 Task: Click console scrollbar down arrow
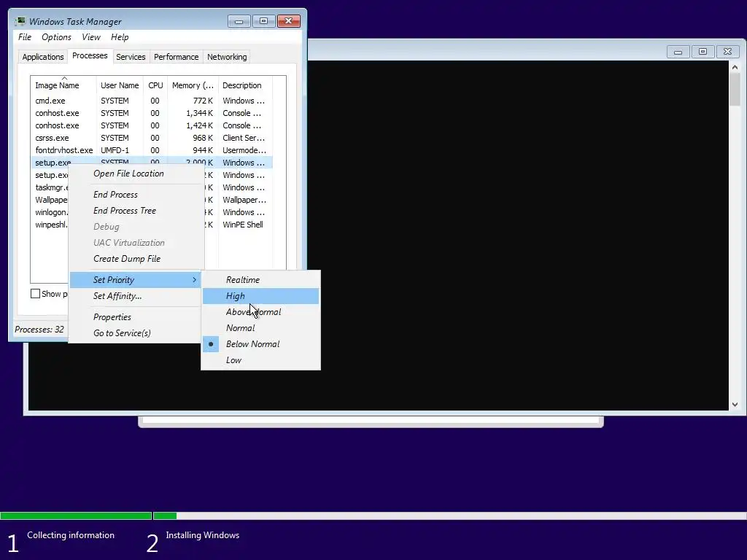[x=735, y=405]
